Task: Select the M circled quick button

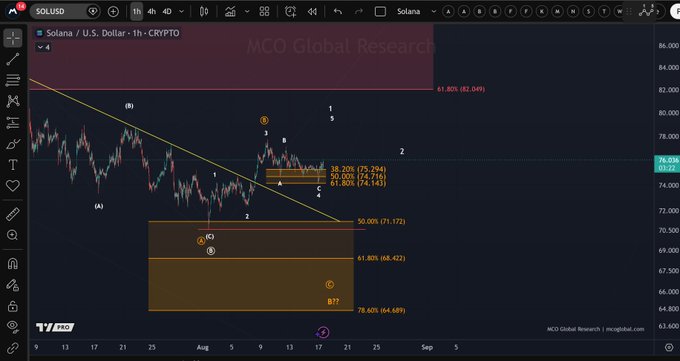Action: 557,12
